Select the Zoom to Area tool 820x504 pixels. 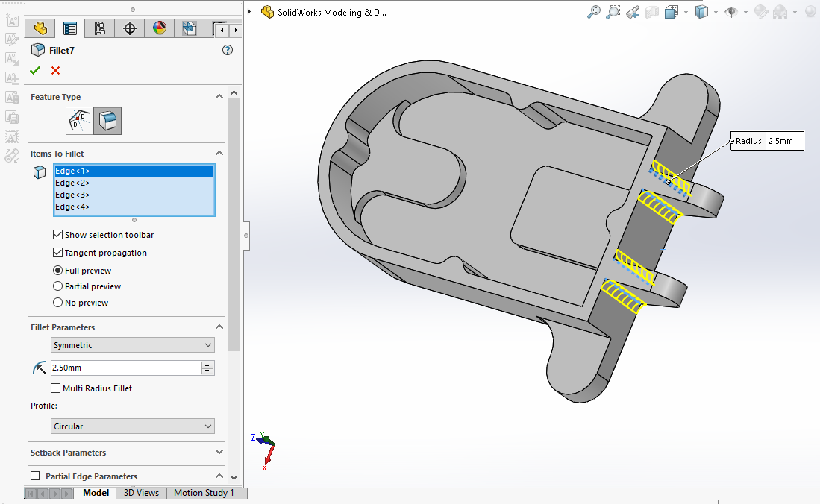point(613,12)
